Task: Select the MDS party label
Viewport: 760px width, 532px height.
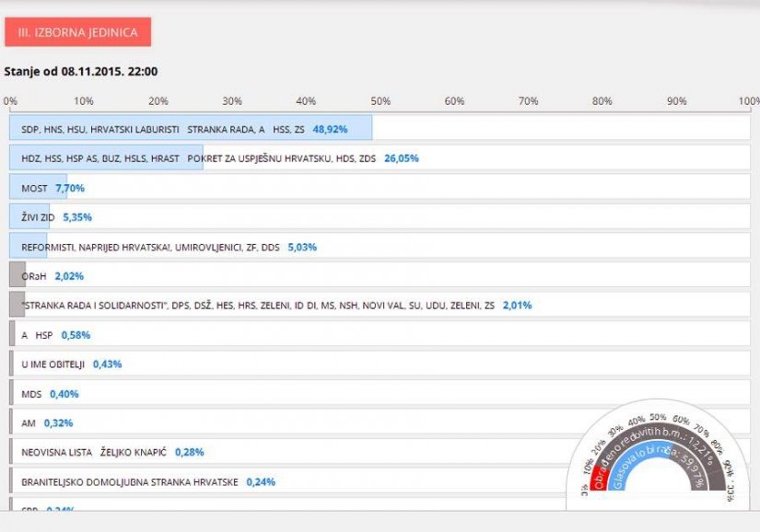Action: coord(31,395)
